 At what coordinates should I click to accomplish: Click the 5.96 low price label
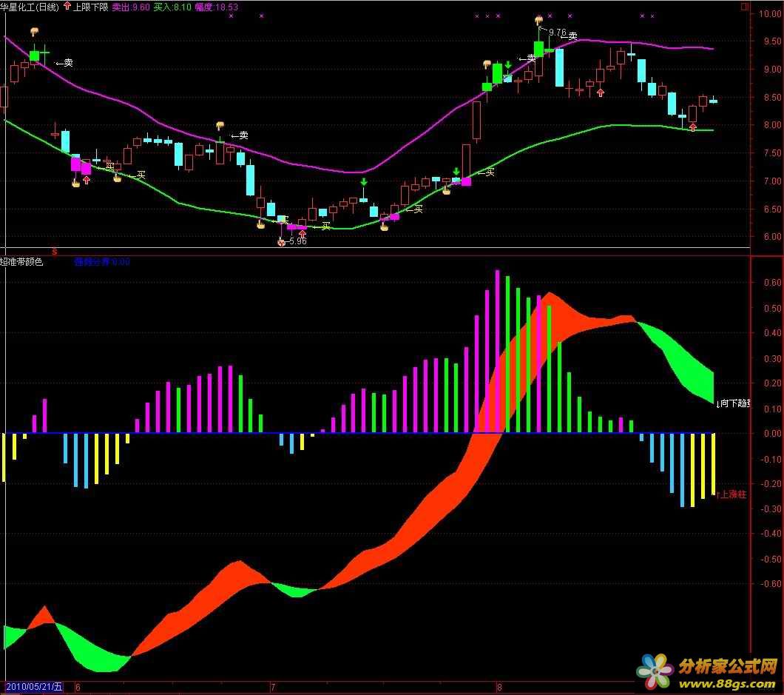297,241
